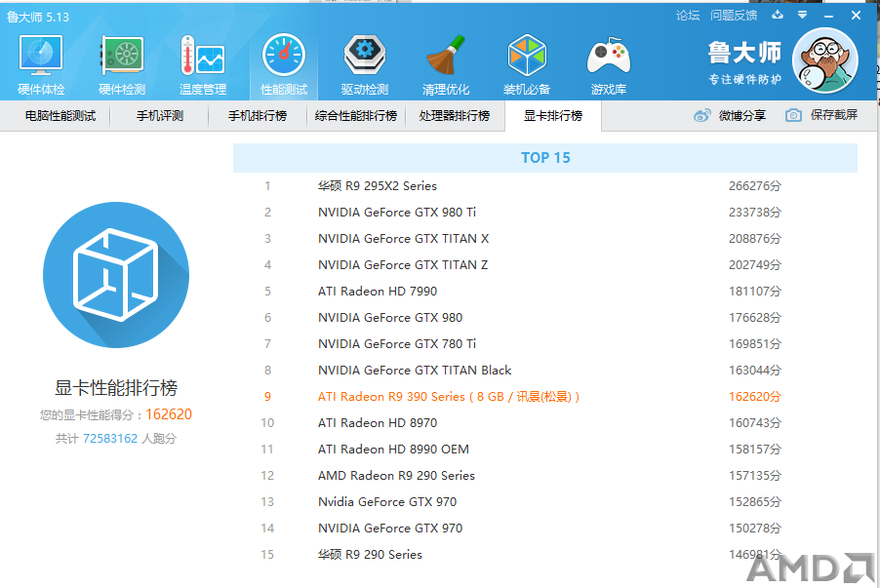
Task: Close the 鲁大师 window
Action: pyautogui.click(x=856, y=16)
